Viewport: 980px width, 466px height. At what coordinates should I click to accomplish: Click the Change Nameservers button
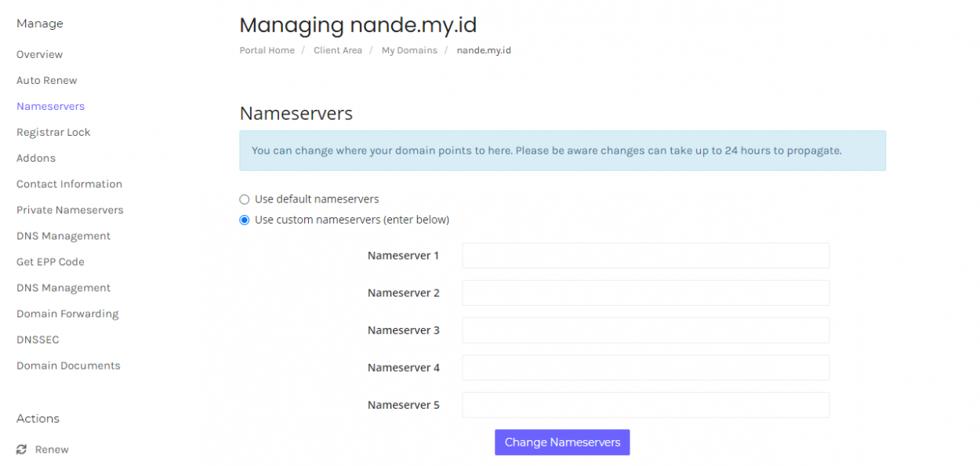561,442
